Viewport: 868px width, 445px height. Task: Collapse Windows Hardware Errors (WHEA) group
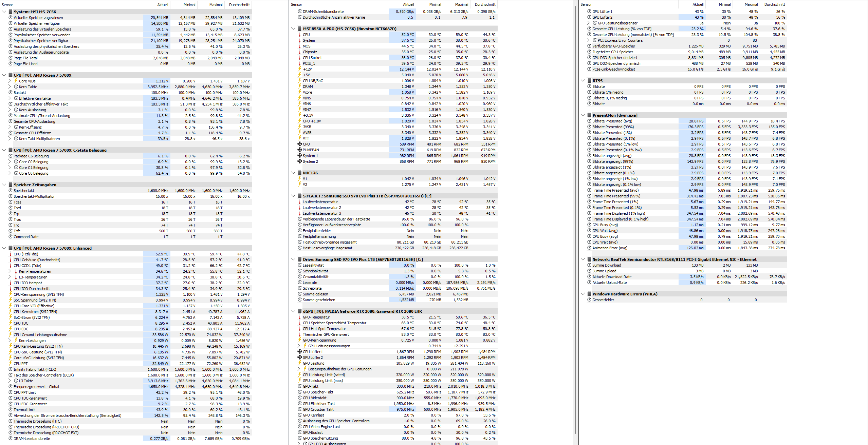click(x=583, y=294)
